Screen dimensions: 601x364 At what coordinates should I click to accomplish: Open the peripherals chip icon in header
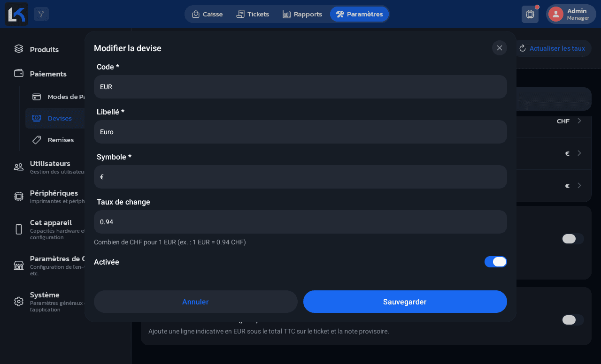click(530, 14)
